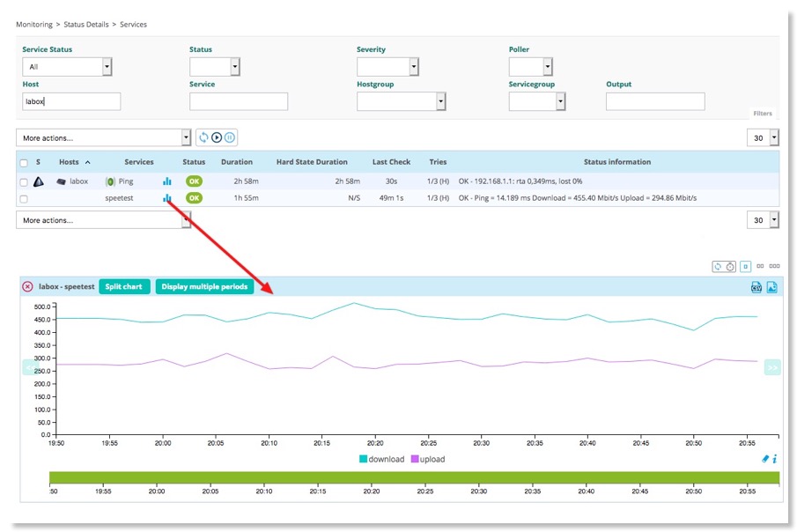Screen dimensions: 797x532
Task: Export the chart as an image
Action: tap(771, 287)
